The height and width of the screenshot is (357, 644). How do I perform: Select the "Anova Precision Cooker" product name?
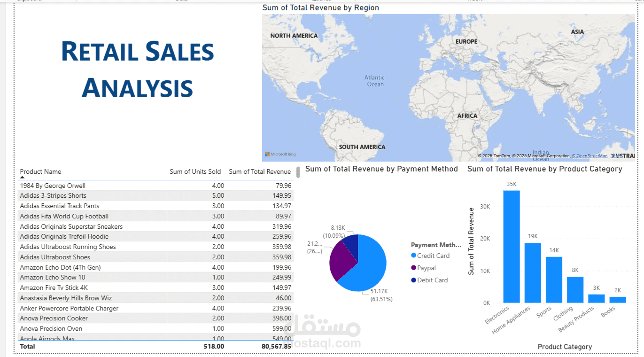tap(54, 318)
